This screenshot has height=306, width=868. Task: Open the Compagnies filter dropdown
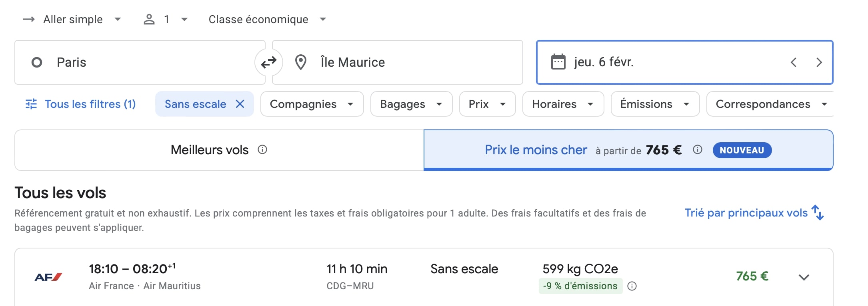312,104
